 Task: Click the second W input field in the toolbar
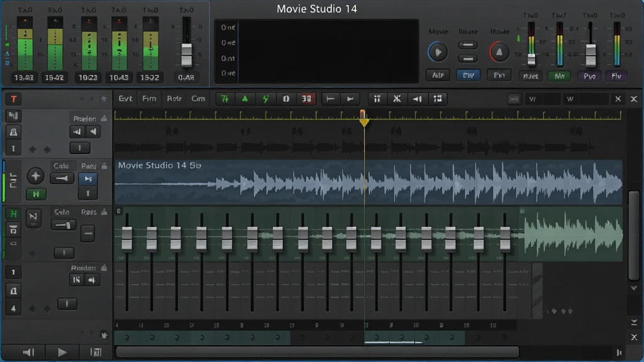point(587,99)
